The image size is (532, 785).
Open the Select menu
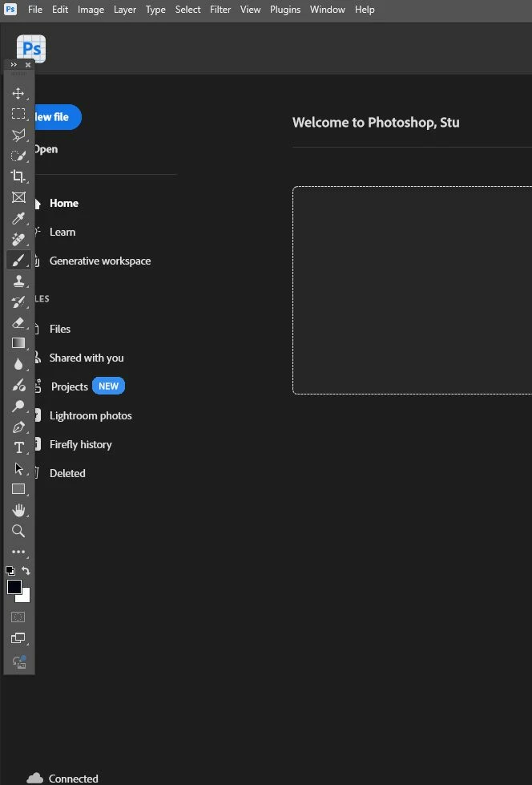187,10
